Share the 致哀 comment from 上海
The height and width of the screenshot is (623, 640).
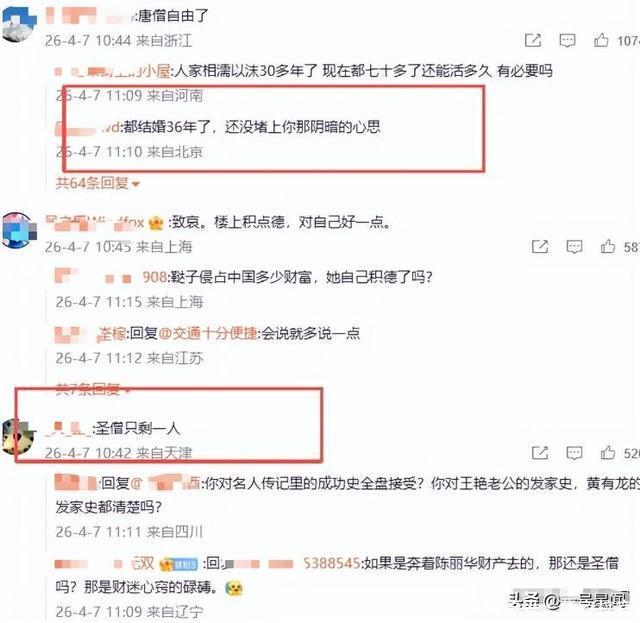540,247
